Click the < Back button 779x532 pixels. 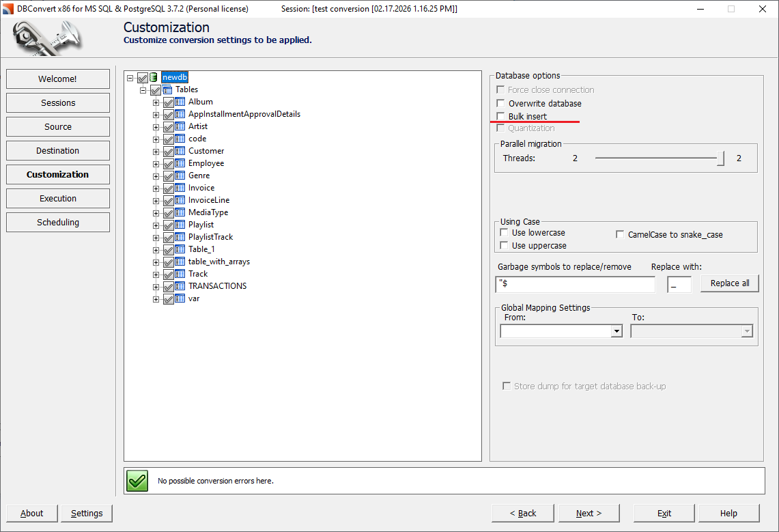[x=523, y=513]
